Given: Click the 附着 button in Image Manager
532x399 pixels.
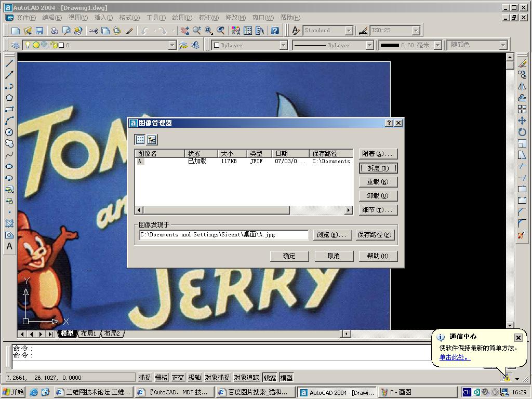Looking at the screenshot, I should tap(378, 153).
